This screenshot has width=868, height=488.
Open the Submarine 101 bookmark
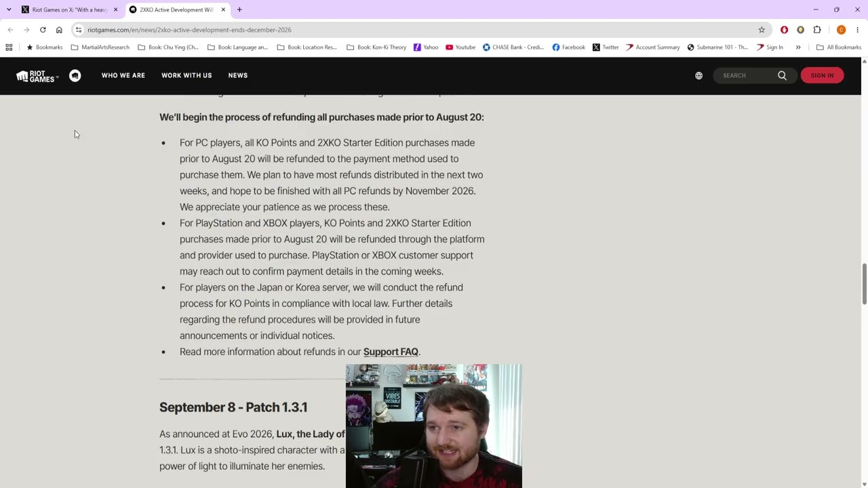717,47
